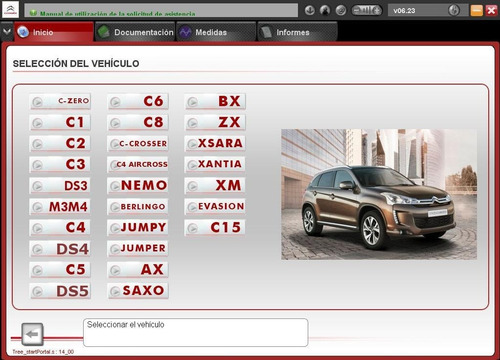Screen dimensions: 500x360
Task: Click the version label v06.23
Action: click(x=404, y=11)
